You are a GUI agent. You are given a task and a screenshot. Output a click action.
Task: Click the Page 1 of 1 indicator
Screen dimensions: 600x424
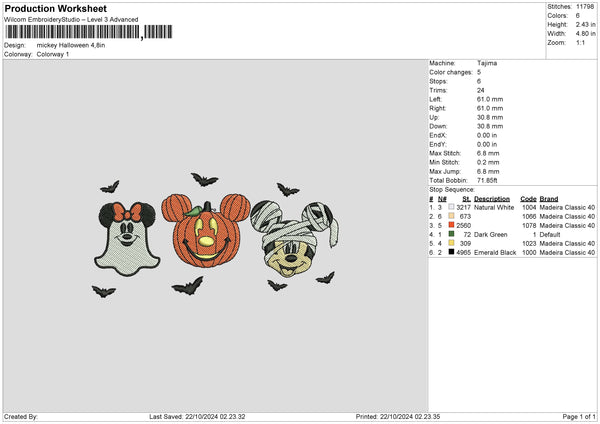coord(579,417)
